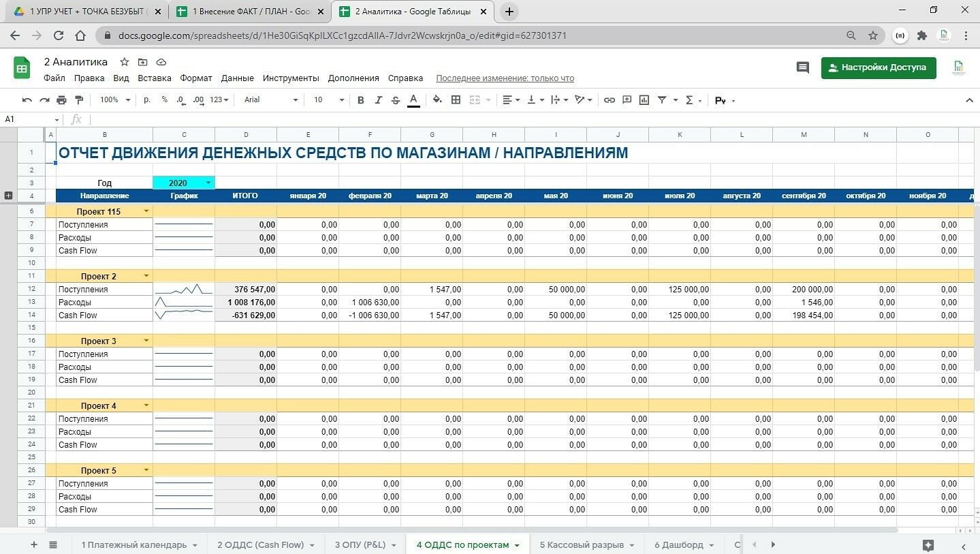Open the functions sigma menu
This screenshot has height=554, width=980.
[x=693, y=100]
